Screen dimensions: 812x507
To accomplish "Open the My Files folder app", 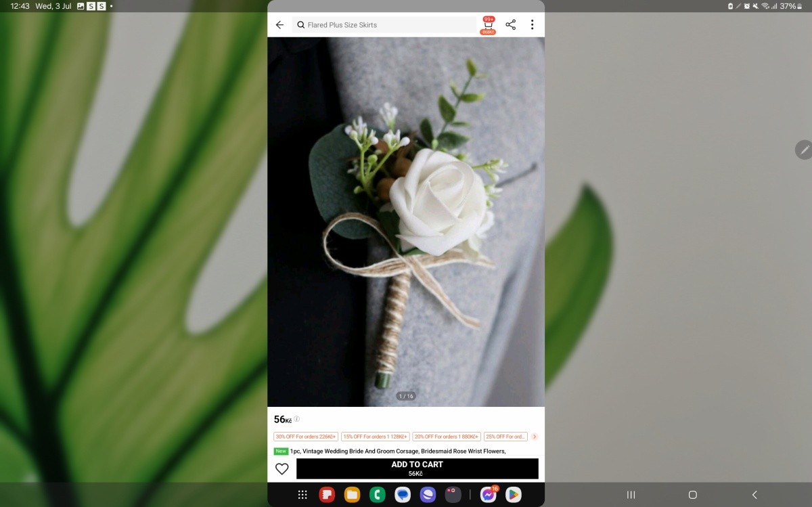I will (352, 495).
